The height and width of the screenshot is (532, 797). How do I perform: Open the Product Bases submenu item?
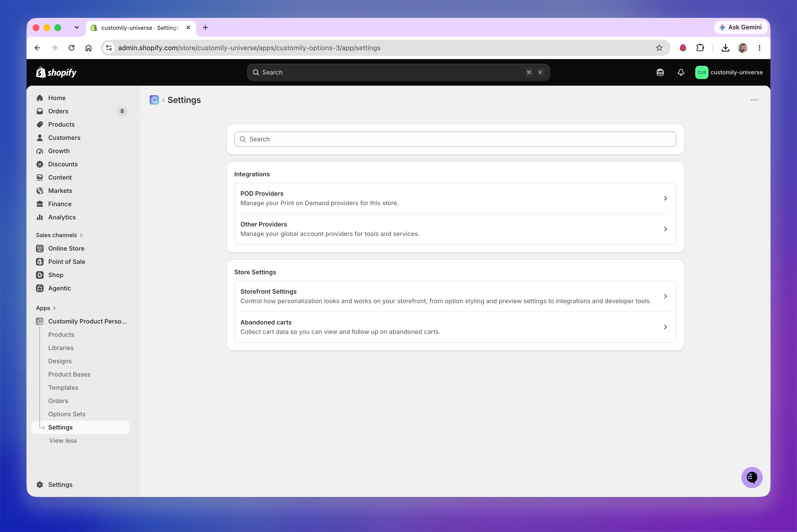tap(69, 374)
